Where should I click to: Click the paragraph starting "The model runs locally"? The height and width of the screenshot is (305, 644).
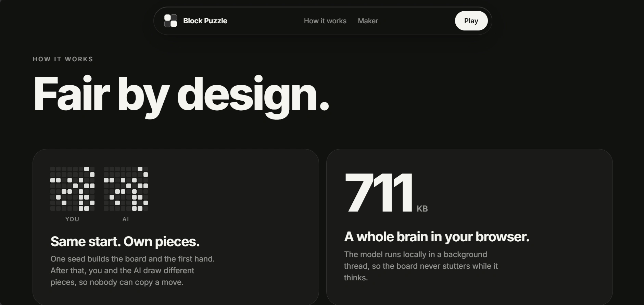(x=421, y=266)
